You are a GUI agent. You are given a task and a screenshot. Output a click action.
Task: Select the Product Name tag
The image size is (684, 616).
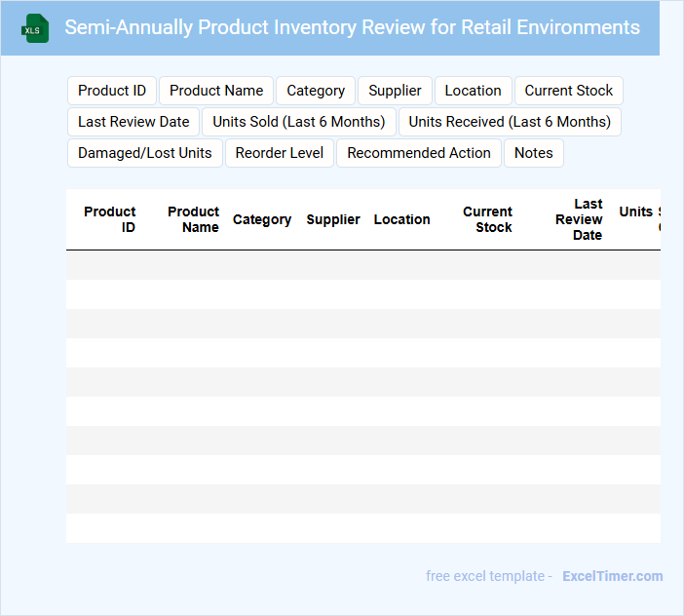click(x=216, y=91)
